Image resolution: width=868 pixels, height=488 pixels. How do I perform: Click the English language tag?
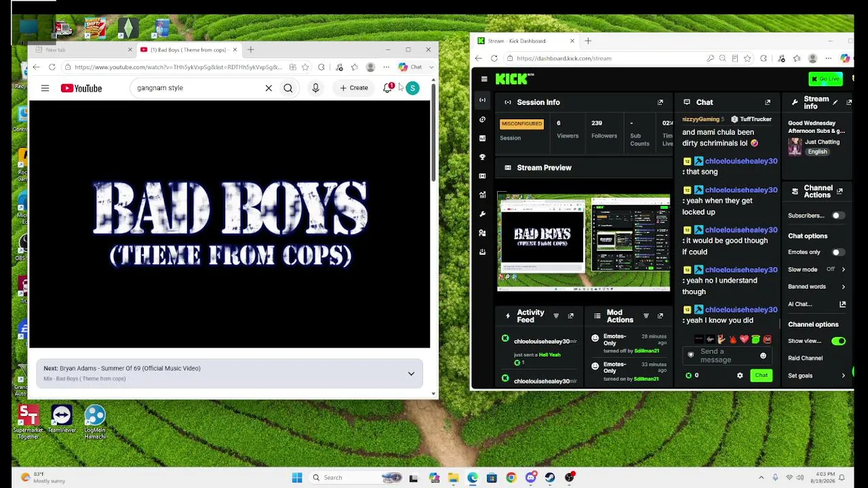point(817,152)
